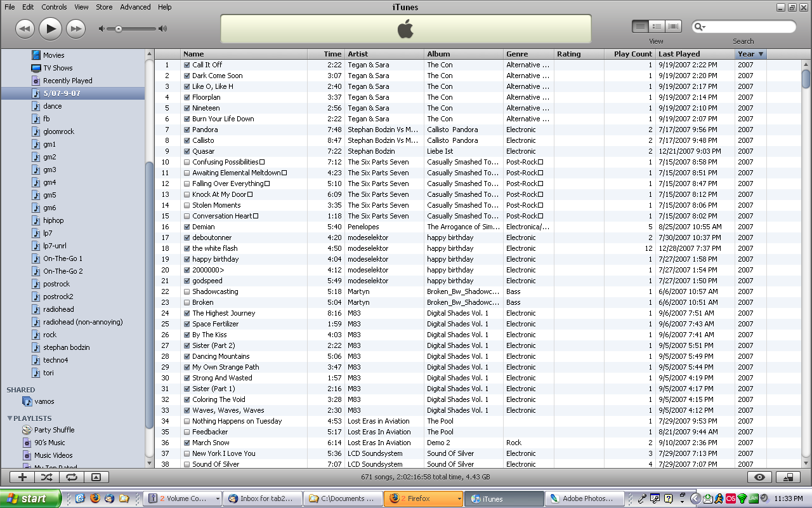Viewport: 812px width, 508px height.
Task: Open Music Videos smart playlist
Action: [x=53, y=455]
